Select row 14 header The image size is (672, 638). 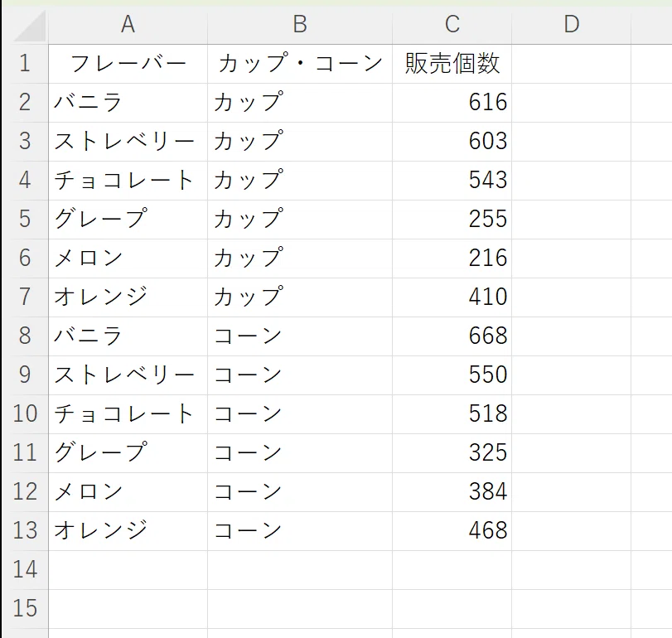pos(25,570)
